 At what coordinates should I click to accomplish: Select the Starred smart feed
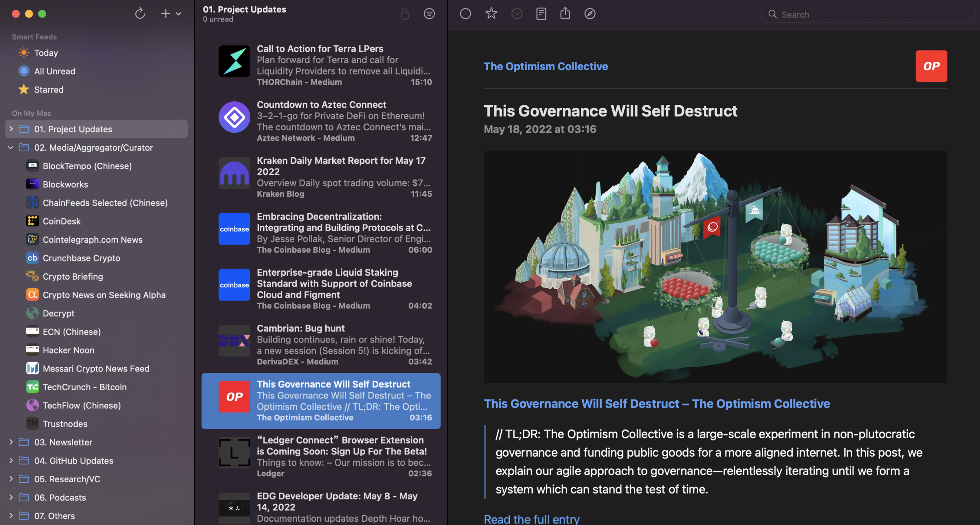click(49, 89)
